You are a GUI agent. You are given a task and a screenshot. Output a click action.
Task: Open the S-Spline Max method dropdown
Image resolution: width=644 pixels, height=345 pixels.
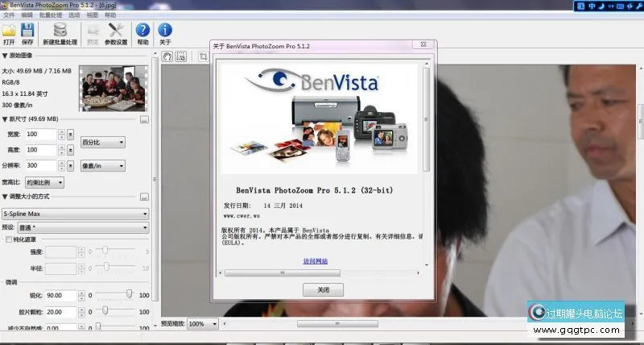pyautogui.click(x=75, y=214)
